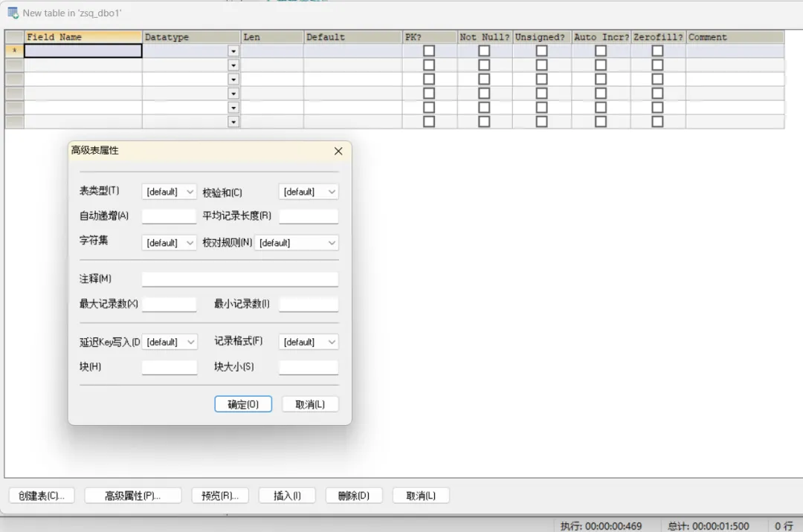Click the Comment cell in the first row
Screen dimensions: 803x532
(735, 51)
